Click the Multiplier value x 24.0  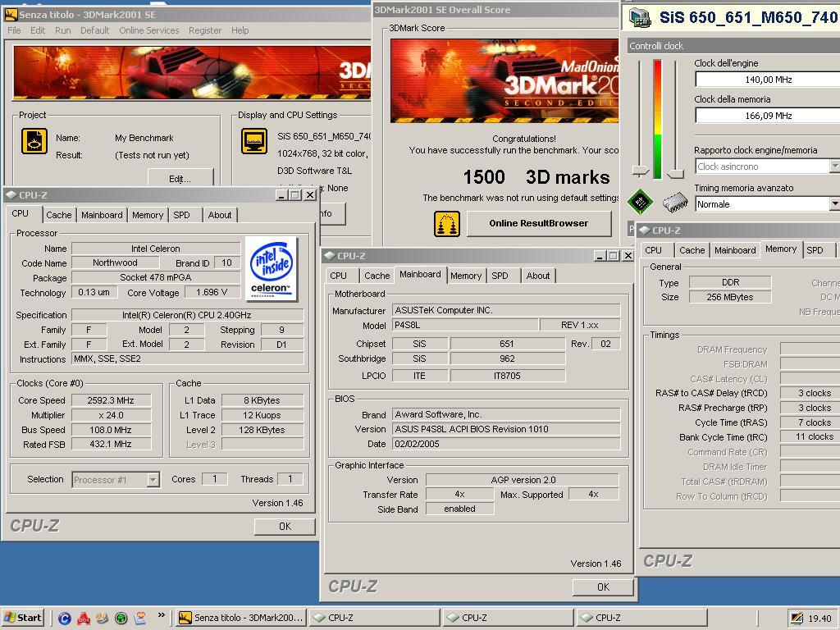[111, 415]
